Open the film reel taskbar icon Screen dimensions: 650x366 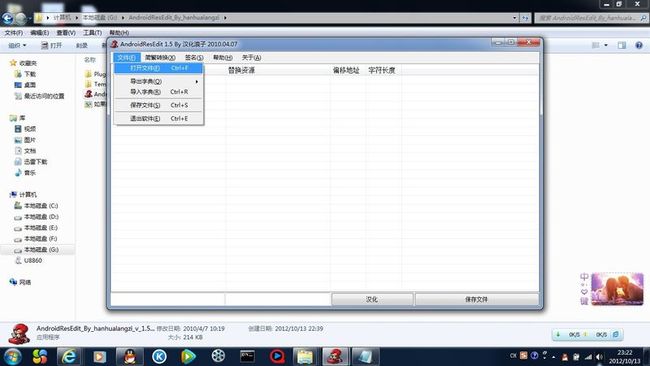point(218,356)
